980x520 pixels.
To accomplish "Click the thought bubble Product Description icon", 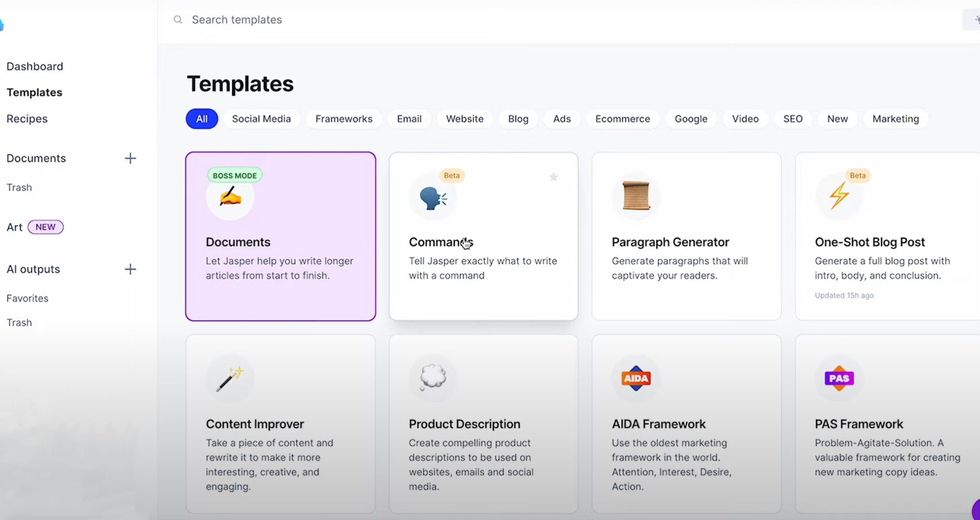I will [433, 377].
